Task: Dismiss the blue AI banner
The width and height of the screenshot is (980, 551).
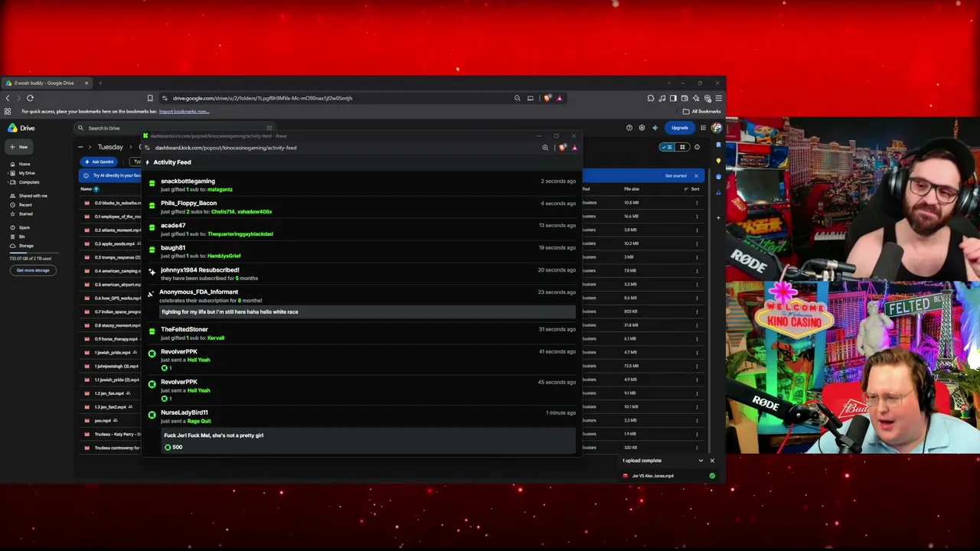Action: (696, 176)
